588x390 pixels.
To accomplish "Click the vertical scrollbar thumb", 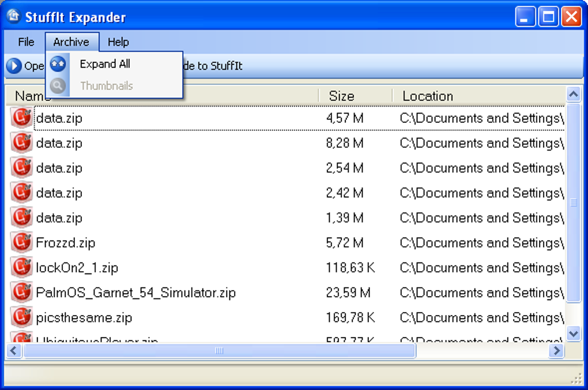I will [x=574, y=202].
